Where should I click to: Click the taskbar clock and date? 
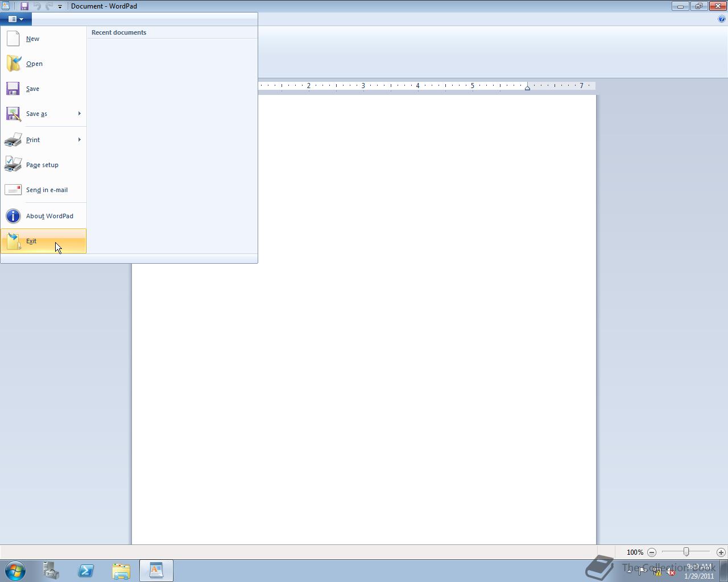(x=699, y=571)
